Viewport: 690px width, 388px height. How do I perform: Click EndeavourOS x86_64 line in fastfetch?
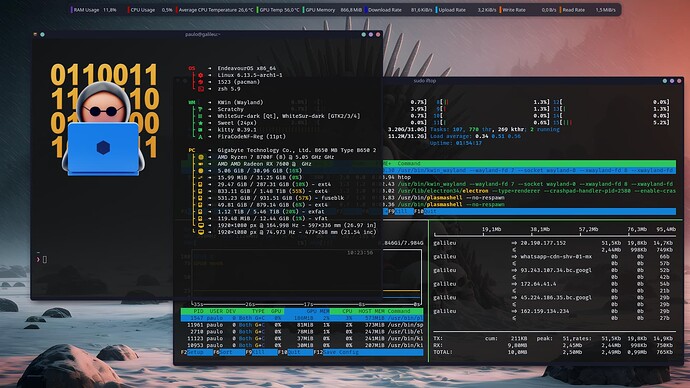point(246,68)
